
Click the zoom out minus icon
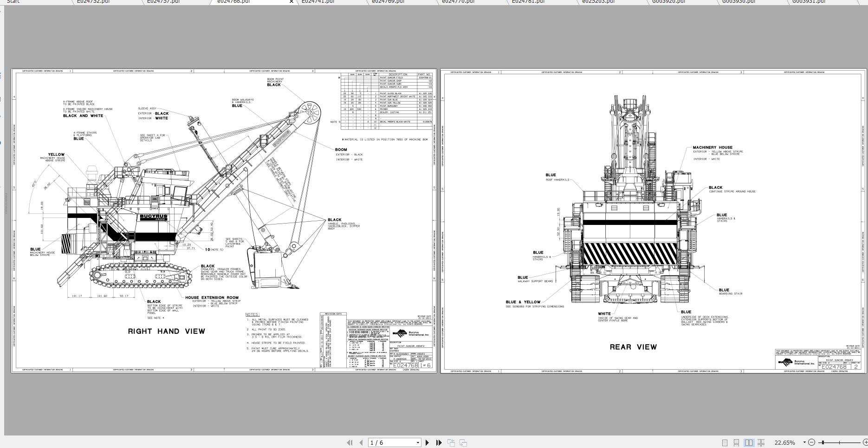click(x=812, y=442)
